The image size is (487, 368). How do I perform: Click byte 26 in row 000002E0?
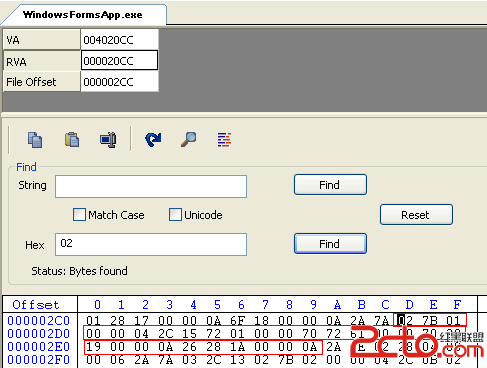coord(189,347)
